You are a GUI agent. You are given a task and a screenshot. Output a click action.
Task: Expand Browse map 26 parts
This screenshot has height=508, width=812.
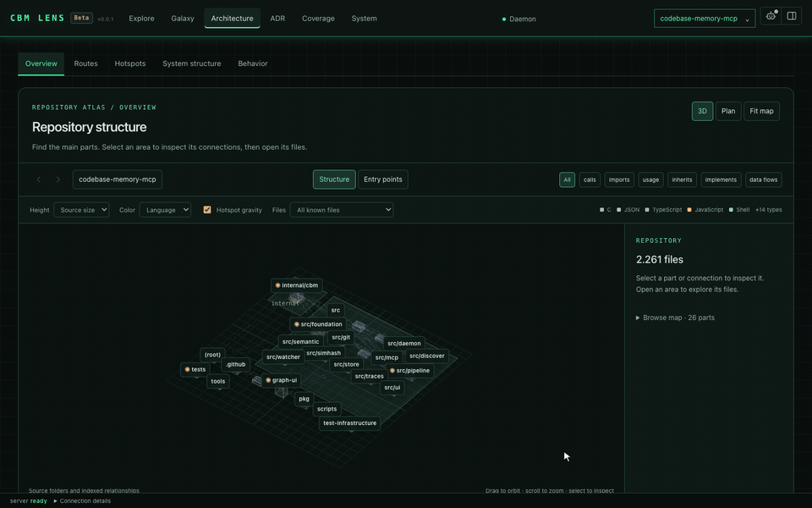pyautogui.click(x=675, y=317)
